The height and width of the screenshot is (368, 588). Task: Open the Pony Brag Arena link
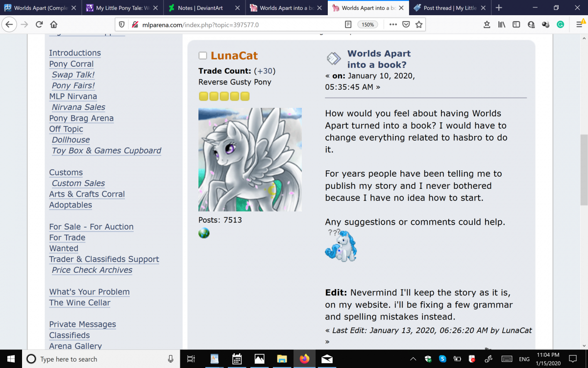81,118
